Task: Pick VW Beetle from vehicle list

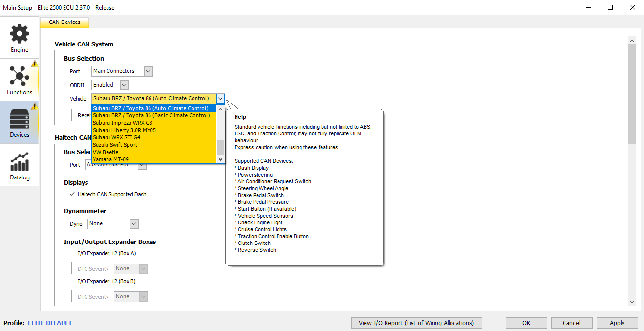Action: coord(154,152)
